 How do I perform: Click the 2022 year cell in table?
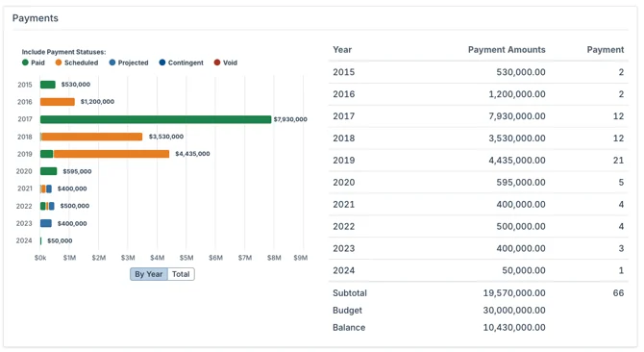click(x=344, y=226)
